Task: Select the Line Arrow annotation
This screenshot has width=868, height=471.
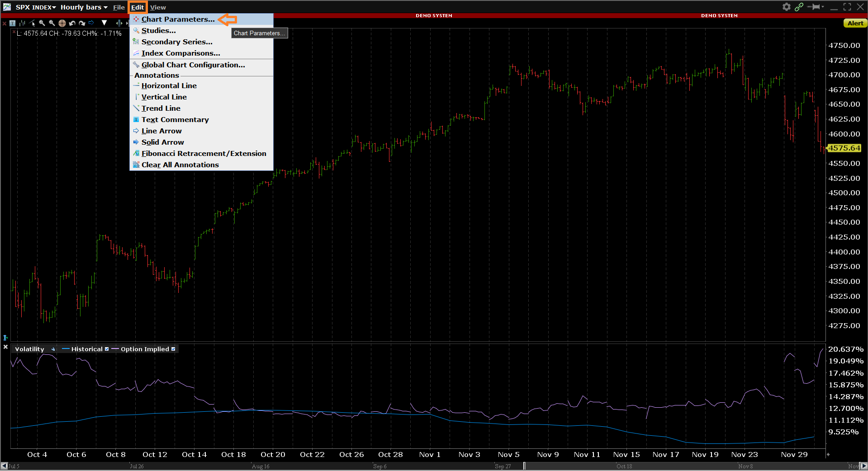Action: pos(201,131)
